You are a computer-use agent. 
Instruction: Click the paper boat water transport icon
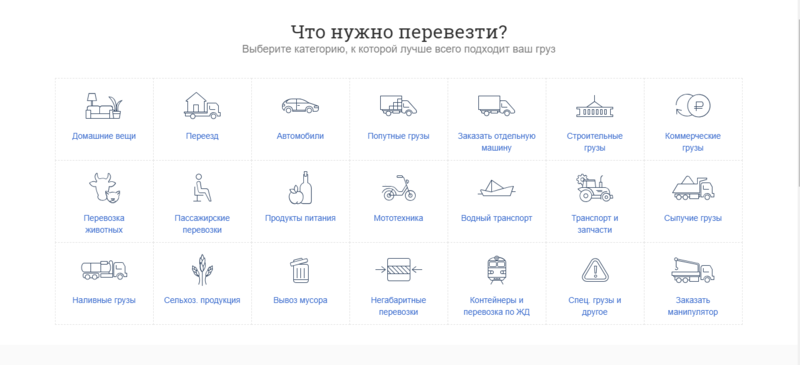[496, 188]
